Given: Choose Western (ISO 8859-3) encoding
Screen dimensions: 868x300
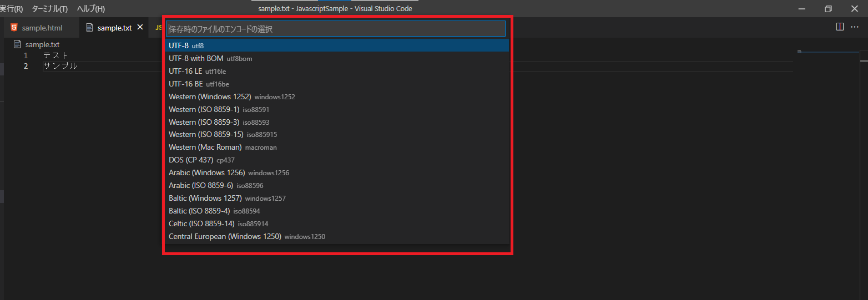Looking at the screenshot, I should [x=337, y=122].
